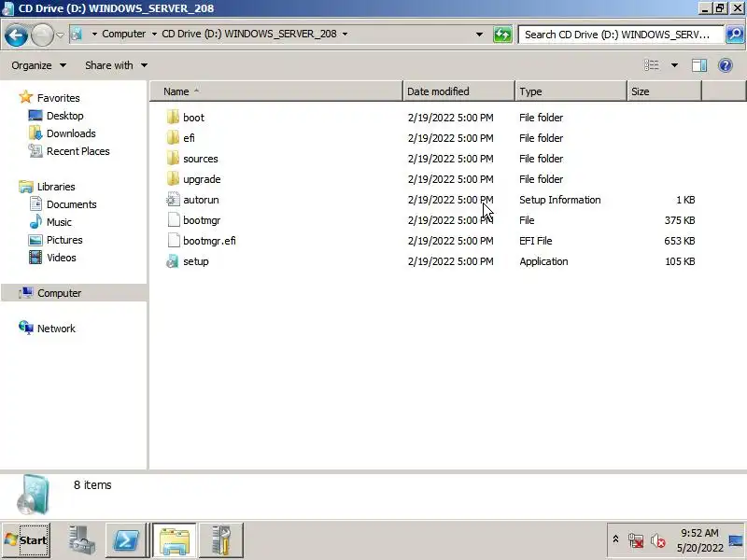The image size is (747, 560).
Task: Open dropdown after CD Drive breadcrumb
Action: [345, 34]
